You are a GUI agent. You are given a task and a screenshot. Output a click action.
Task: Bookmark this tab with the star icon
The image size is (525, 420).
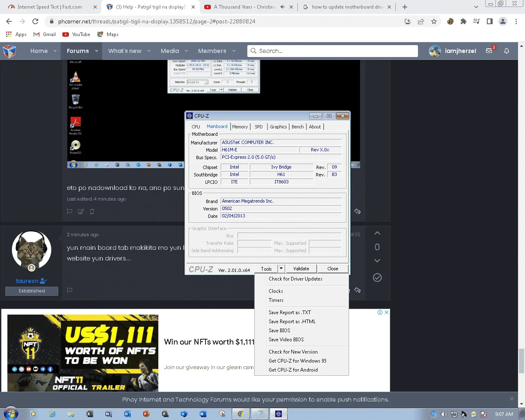(x=434, y=21)
